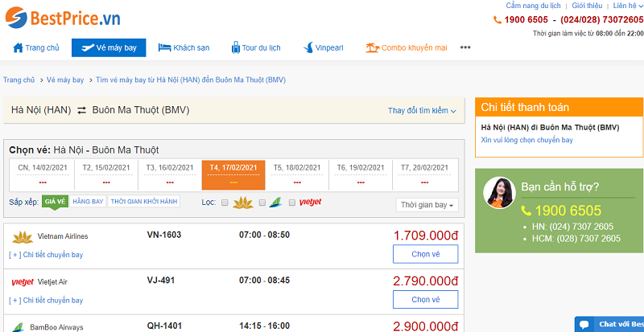Open the Thời gian bay dropdown
This screenshot has width=644, height=332.
tap(427, 205)
